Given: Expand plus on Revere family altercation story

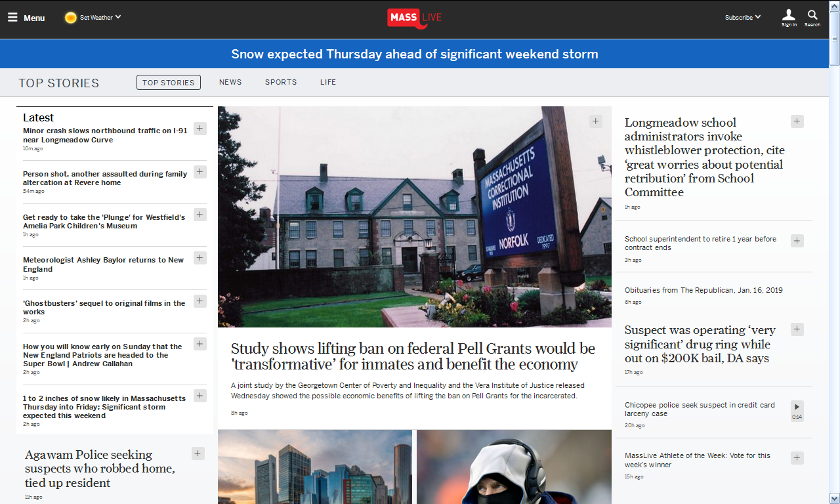Looking at the screenshot, I should click(200, 172).
